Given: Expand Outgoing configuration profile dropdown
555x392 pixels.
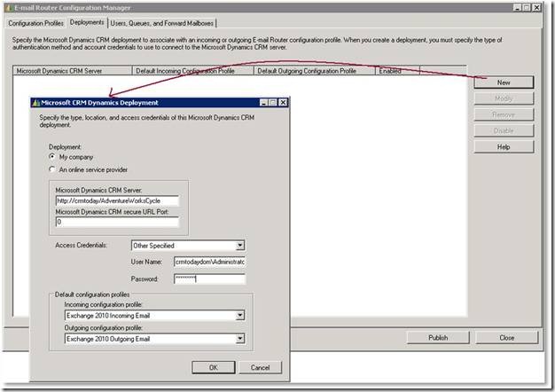Looking at the screenshot, I should (x=240, y=339).
